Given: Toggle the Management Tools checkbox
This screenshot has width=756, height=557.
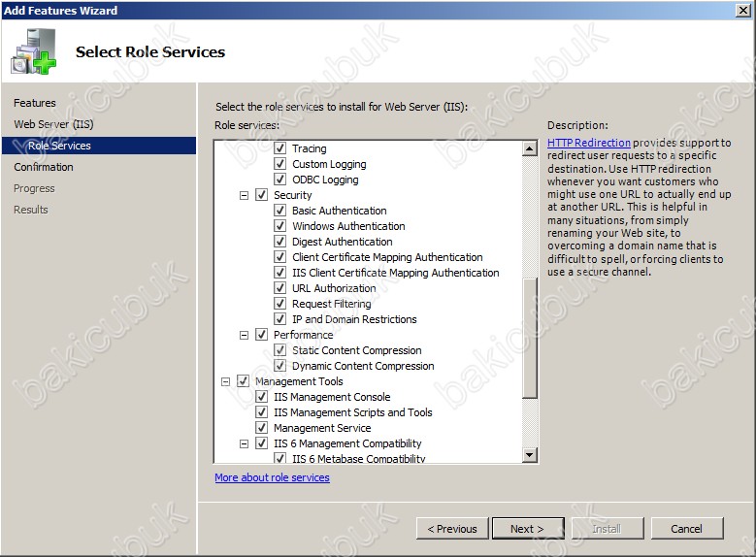Looking at the screenshot, I should (243, 381).
